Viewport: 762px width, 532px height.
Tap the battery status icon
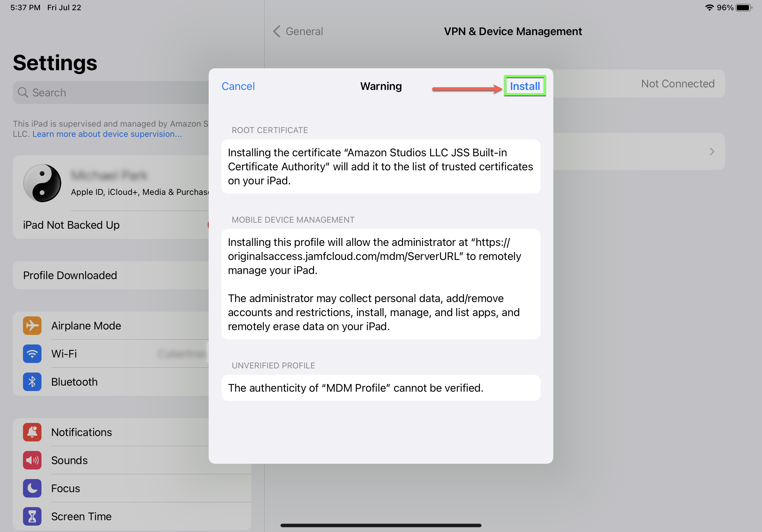(744, 8)
